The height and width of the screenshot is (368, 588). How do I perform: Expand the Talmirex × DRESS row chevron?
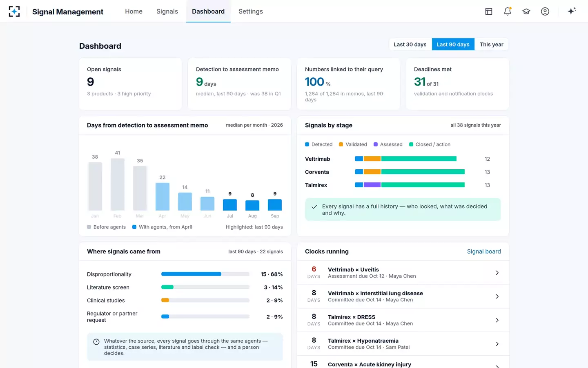click(x=497, y=320)
